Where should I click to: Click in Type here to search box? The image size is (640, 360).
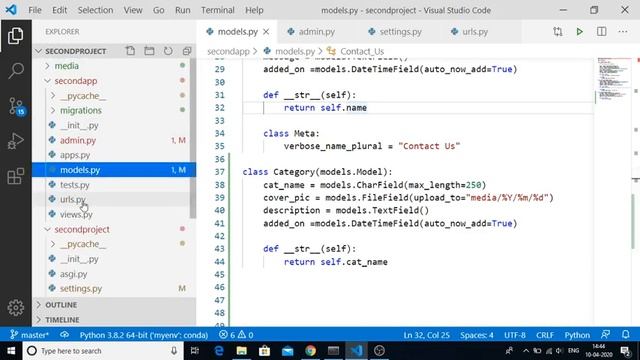click(102, 351)
